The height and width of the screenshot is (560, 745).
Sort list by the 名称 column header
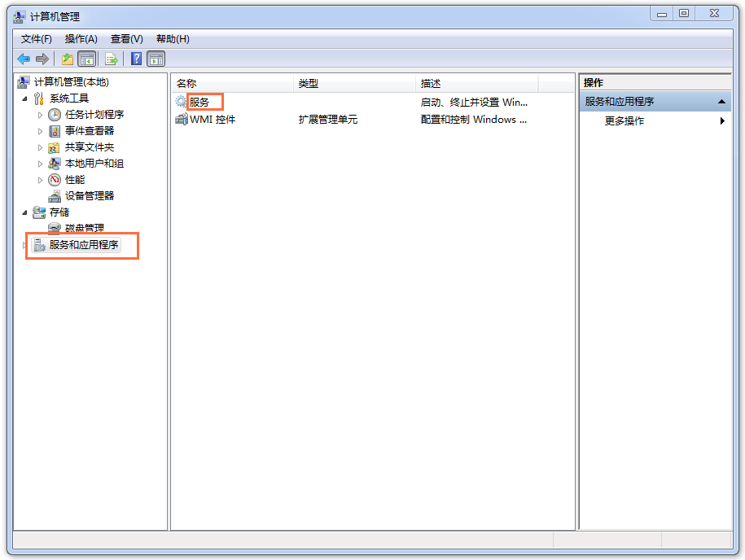click(x=232, y=84)
